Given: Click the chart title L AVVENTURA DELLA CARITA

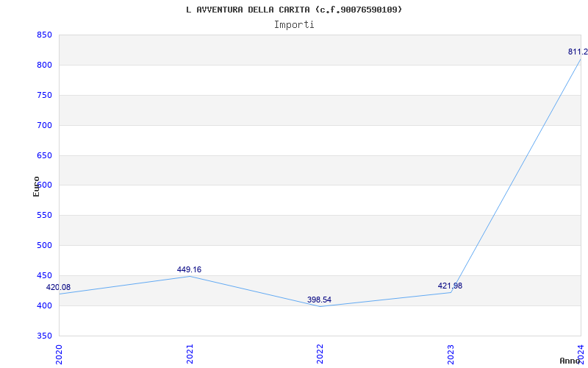Looking at the screenshot, I should tap(294, 10).
